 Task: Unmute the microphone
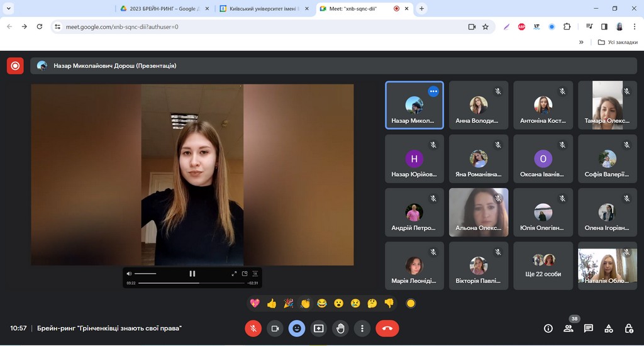coord(253,328)
